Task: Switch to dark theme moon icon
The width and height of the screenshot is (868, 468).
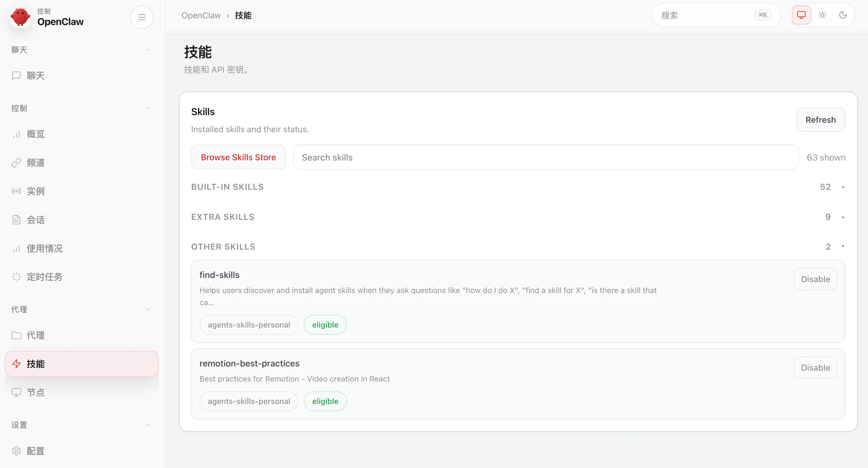Action: tap(843, 15)
